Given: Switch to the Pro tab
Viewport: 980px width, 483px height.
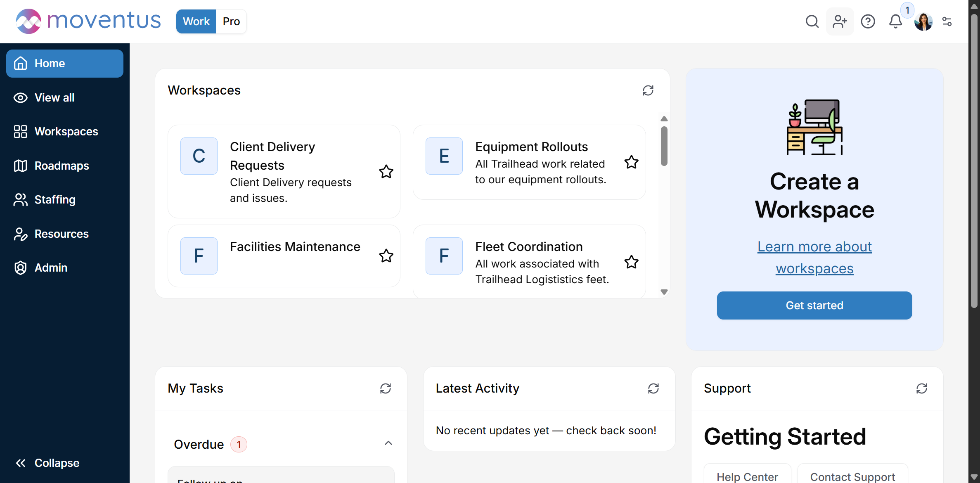Looking at the screenshot, I should click(231, 21).
